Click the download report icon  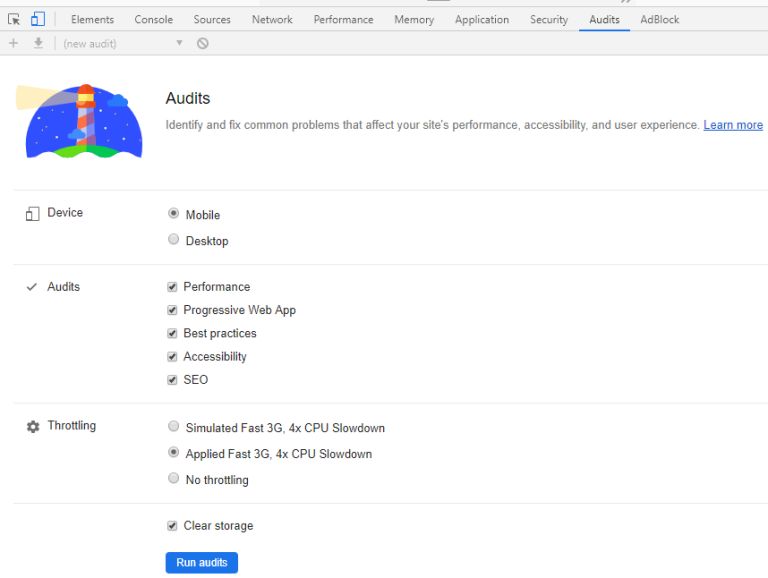pos(38,44)
